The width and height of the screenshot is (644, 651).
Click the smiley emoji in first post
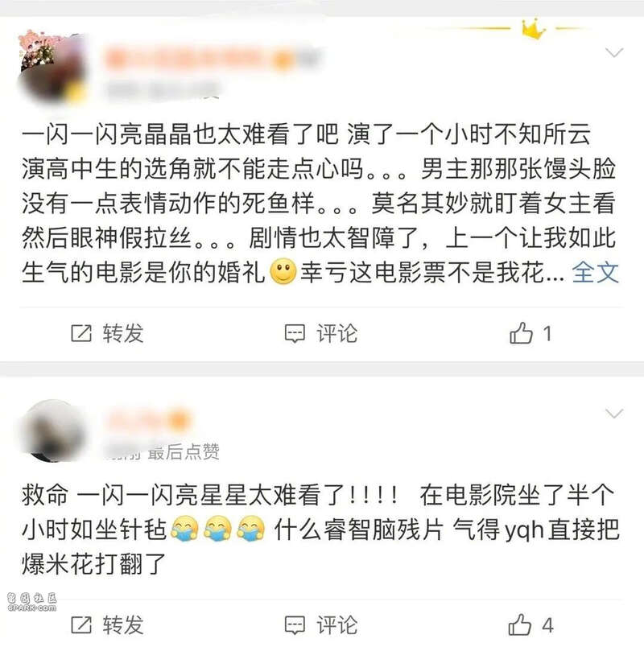click(283, 272)
